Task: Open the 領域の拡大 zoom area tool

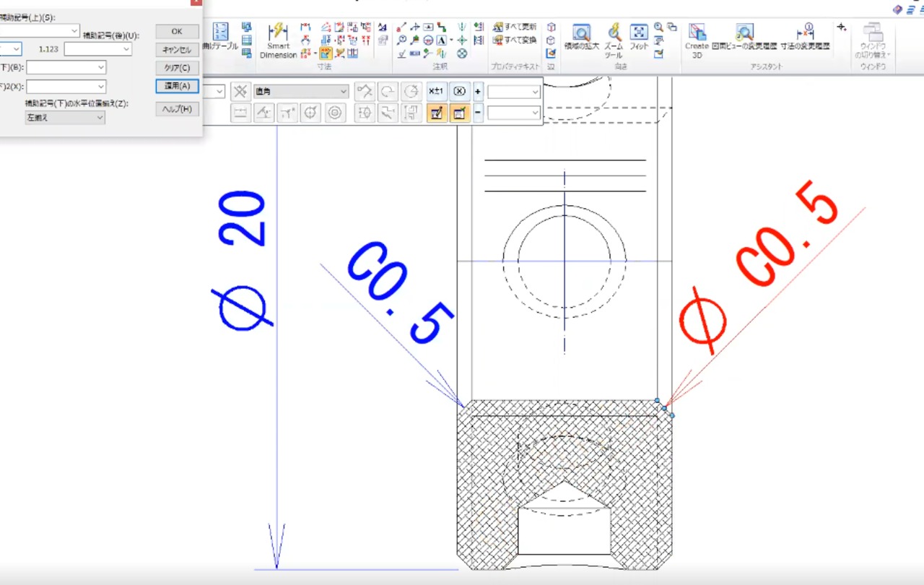Action: [581, 38]
